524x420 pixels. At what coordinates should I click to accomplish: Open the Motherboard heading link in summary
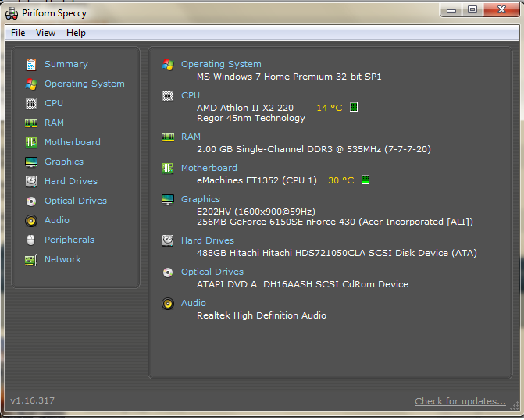click(209, 168)
